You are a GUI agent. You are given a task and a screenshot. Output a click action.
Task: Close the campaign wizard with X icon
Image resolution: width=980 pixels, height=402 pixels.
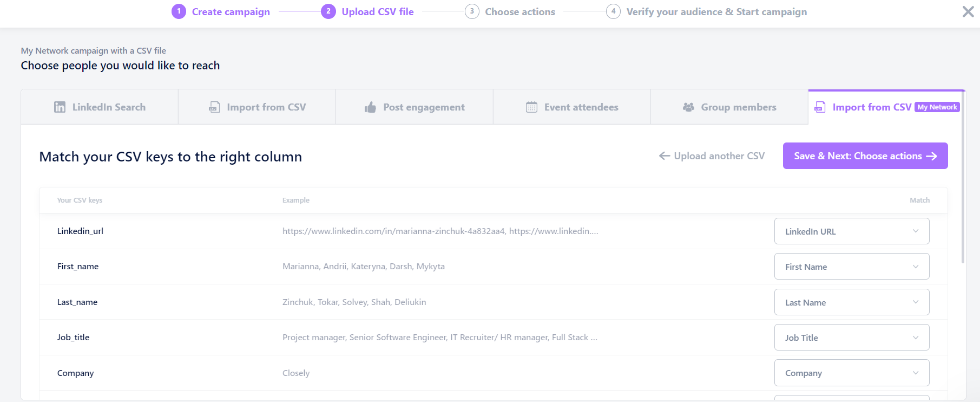point(968,11)
